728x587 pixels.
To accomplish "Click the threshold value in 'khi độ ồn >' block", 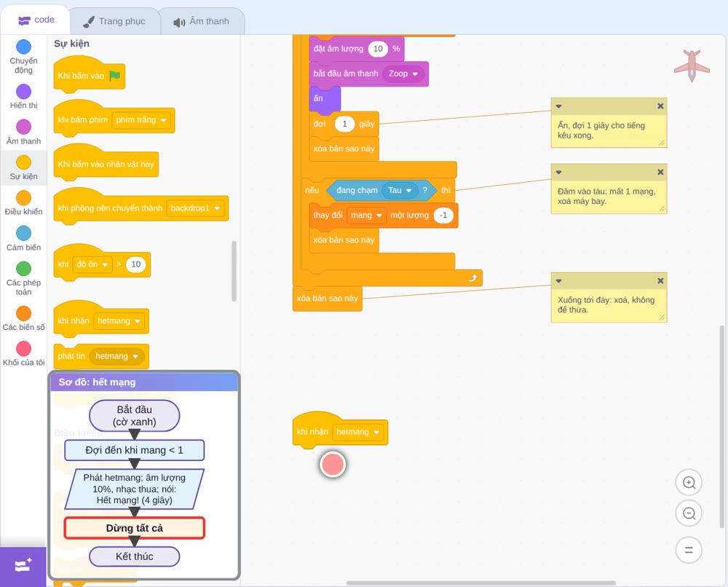I will click(x=135, y=264).
